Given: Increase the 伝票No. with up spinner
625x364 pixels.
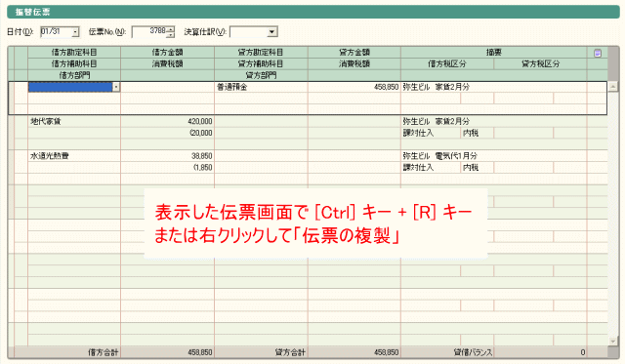Looking at the screenshot, I should [x=171, y=29].
